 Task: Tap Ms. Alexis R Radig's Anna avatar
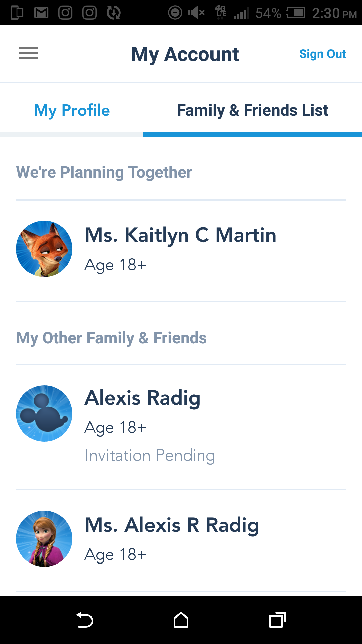click(44, 539)
